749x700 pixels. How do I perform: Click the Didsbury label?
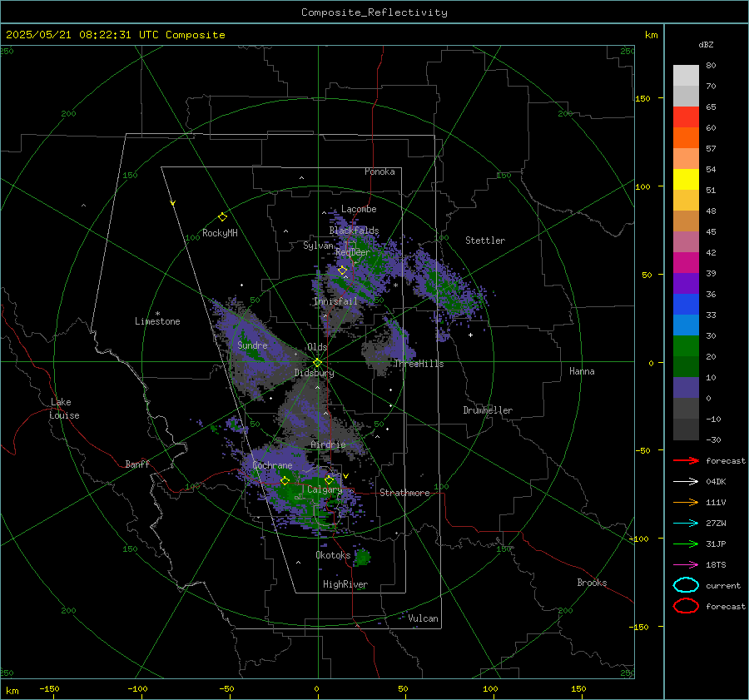coord(314,373)
